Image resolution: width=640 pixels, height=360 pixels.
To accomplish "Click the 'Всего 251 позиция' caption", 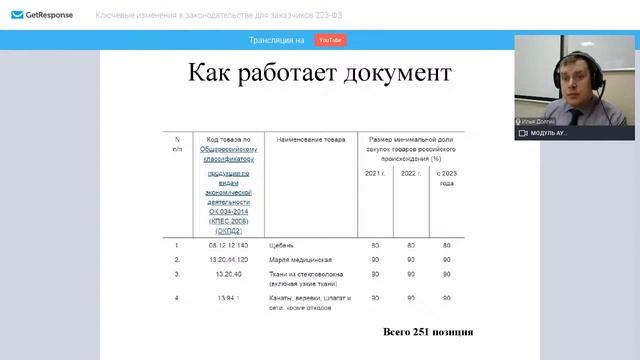I will pyautogui.click(x=428, y=332).
